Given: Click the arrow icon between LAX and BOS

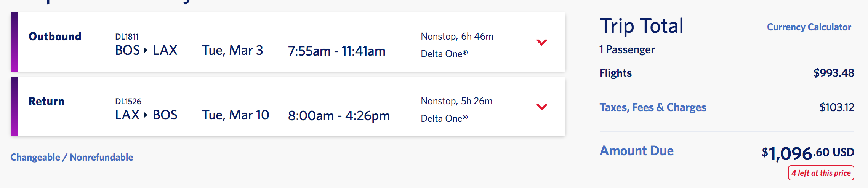Looking at the screenshot, I should (x=146, y=115).
